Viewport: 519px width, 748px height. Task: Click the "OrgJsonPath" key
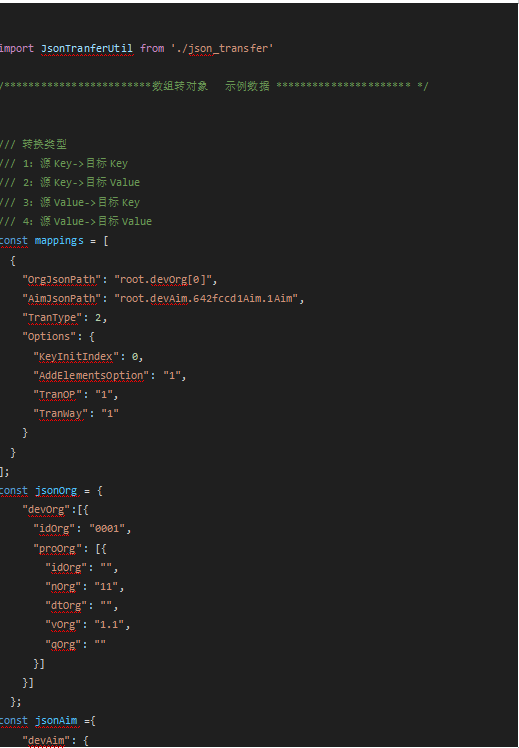pos(61,279)
